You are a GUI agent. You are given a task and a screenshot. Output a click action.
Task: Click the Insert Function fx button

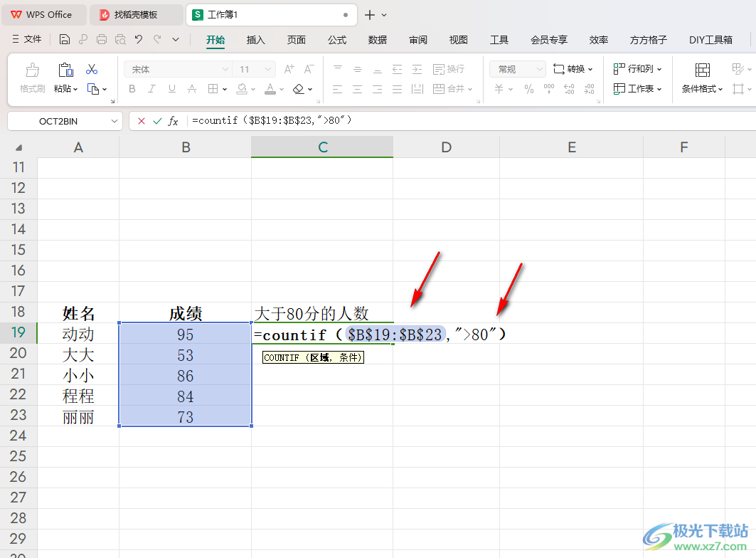pyautogui.click(x=173, y=121)
